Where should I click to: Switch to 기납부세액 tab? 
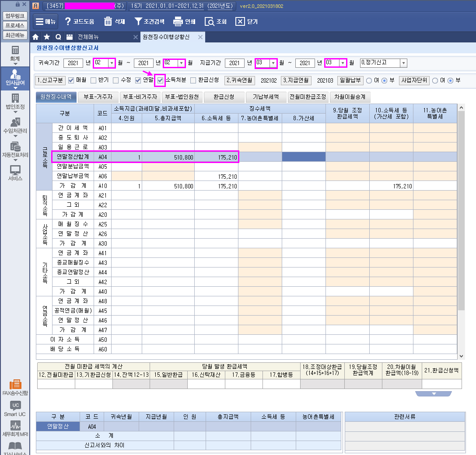pyautogui.click(x=266, y=97)
